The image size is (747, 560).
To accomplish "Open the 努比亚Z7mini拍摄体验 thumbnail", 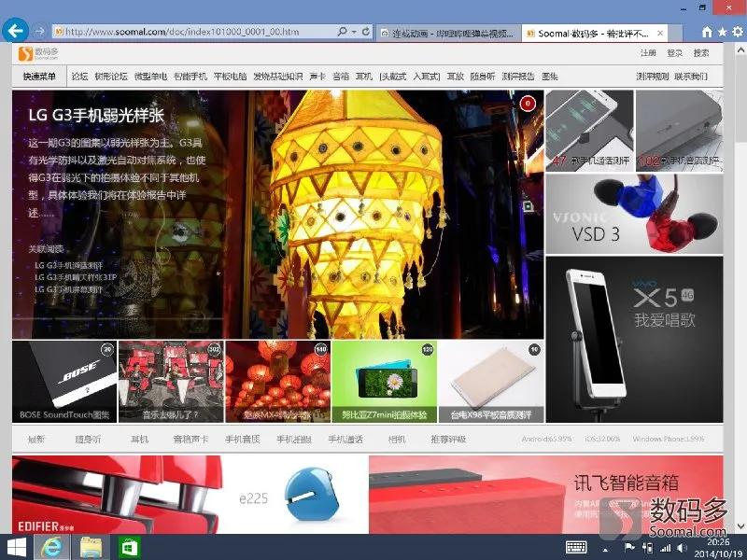I will click(385, 382).
